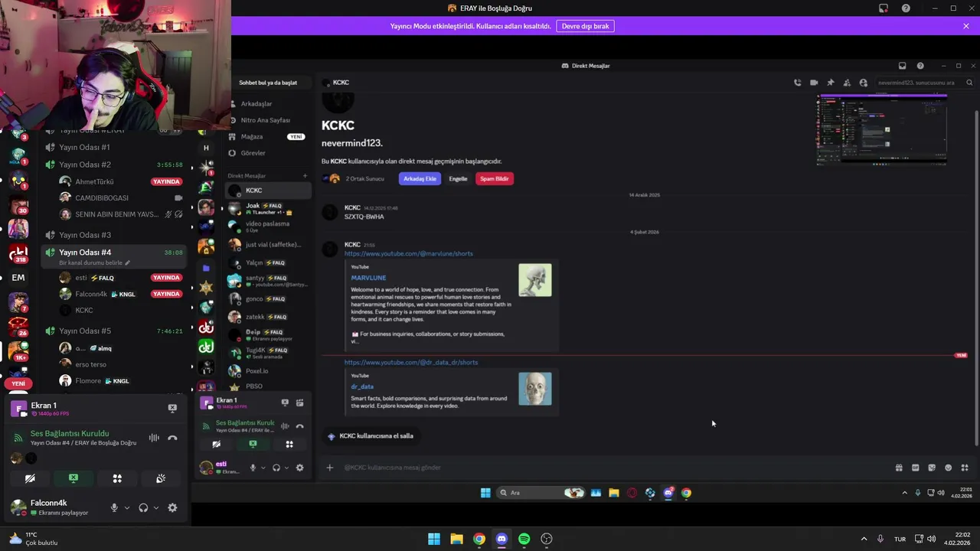
Task: Open the video paslasma group DM
Action: pyautogui.click(x=269, y=227)
